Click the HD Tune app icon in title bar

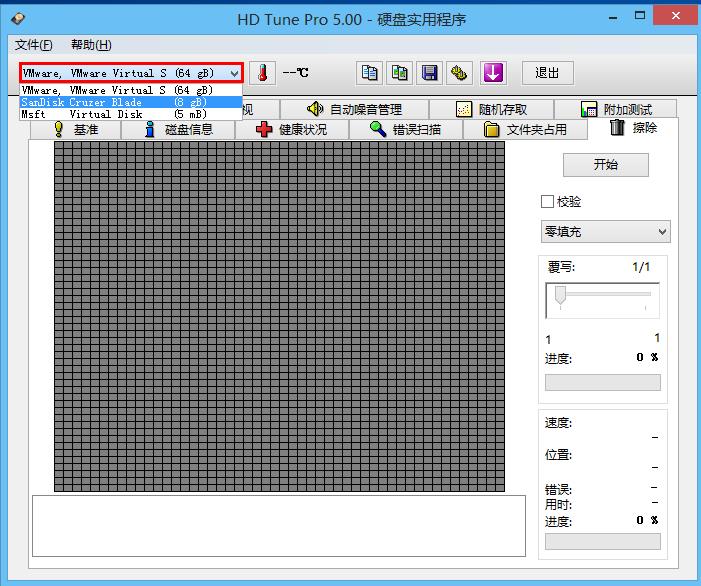[18, 19]
